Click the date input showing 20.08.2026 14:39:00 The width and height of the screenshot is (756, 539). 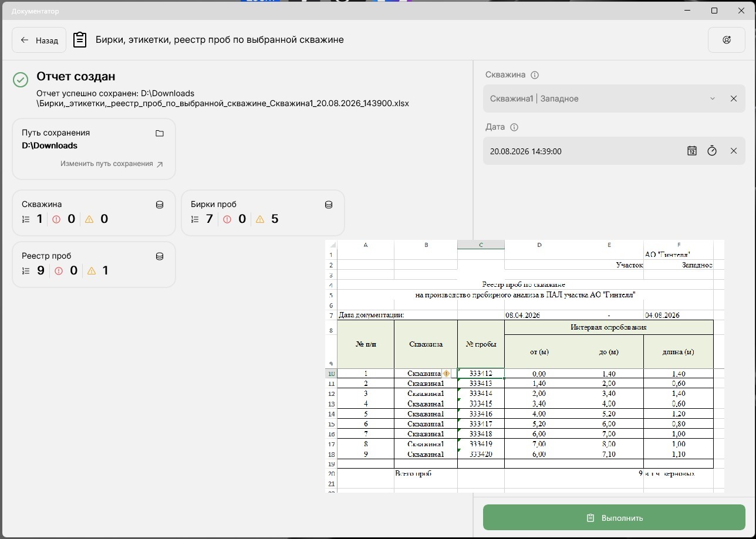(x=584, y=151)
